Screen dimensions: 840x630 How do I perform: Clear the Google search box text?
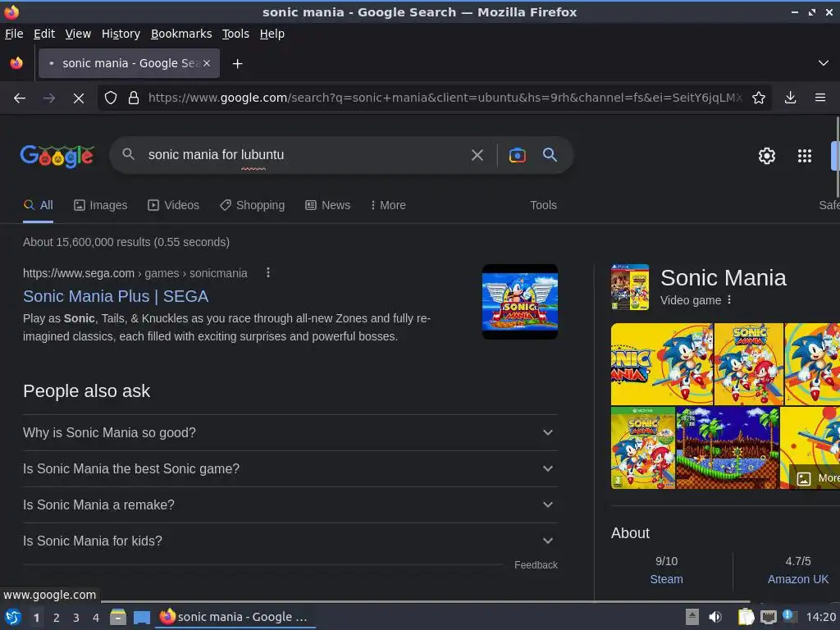tap(477, 155)
